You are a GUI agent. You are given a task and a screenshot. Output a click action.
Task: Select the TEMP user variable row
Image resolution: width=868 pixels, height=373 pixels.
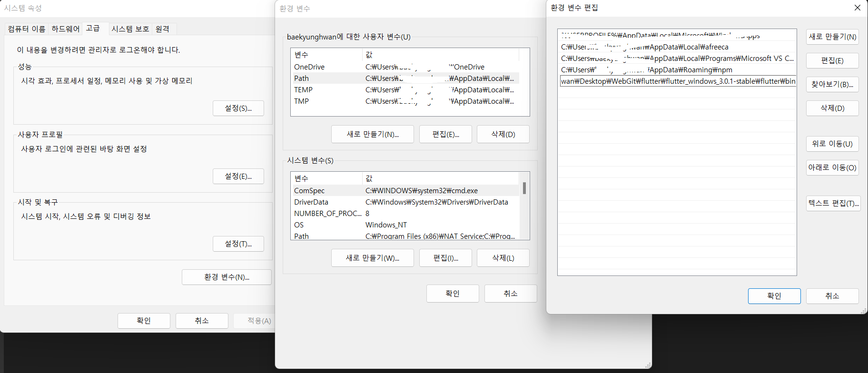405,90
